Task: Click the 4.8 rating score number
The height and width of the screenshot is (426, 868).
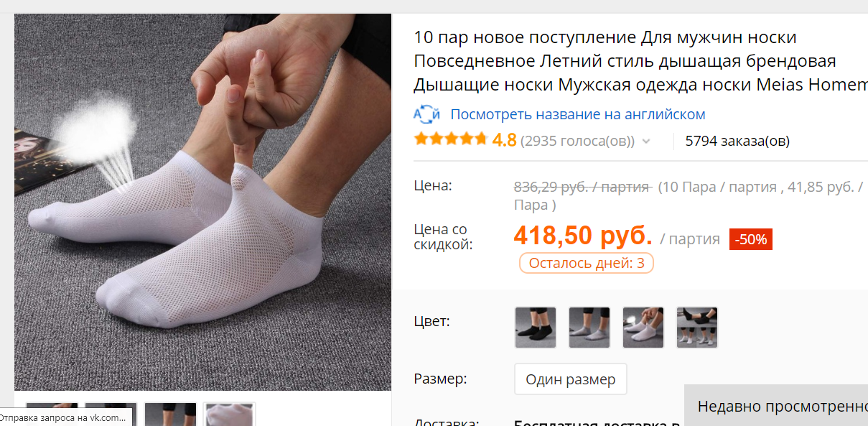Action: coord(504,140)
